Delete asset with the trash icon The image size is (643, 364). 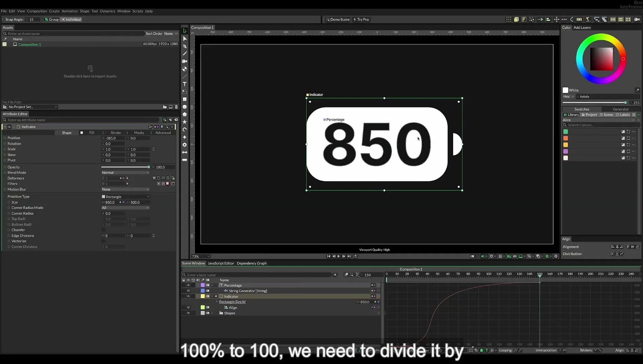(x=176, y=107)
